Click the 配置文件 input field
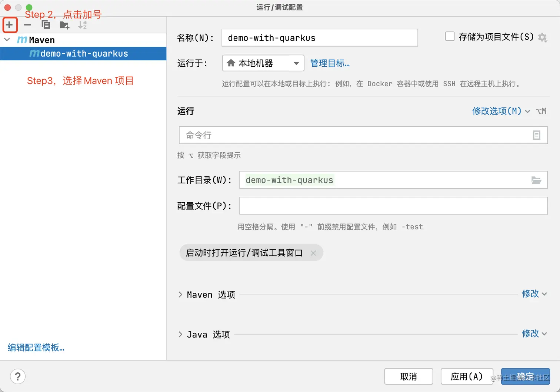Image resolution: width=560 pixels, height=392 pixels. (393, 206)
